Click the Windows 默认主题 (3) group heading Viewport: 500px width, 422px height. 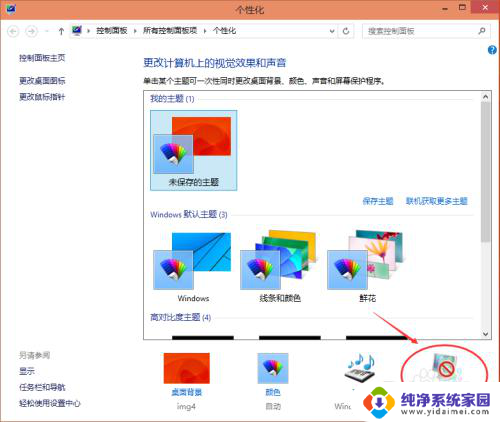point(189,214)
